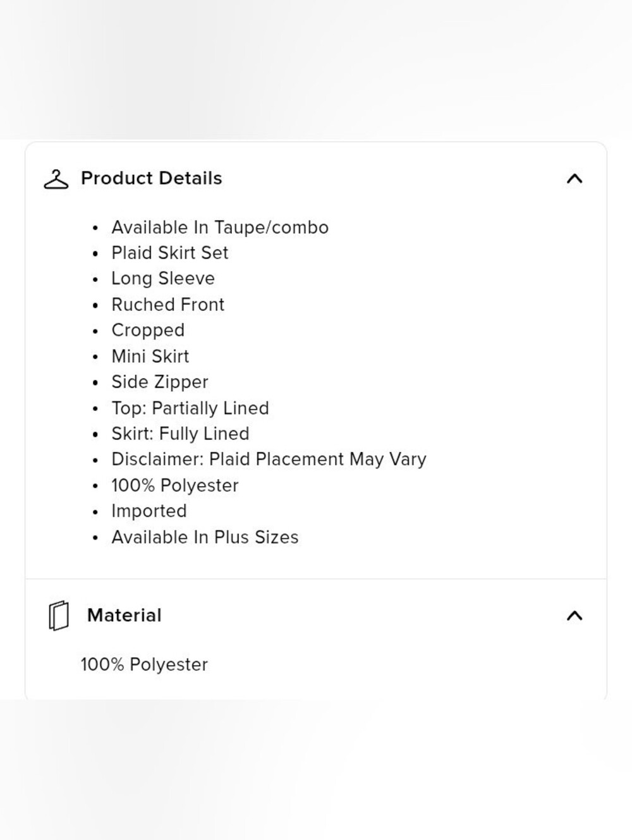This screenshot has width=632, height=840.
Task: Click the Product Details heading
Action: click(x=152, y=178)
